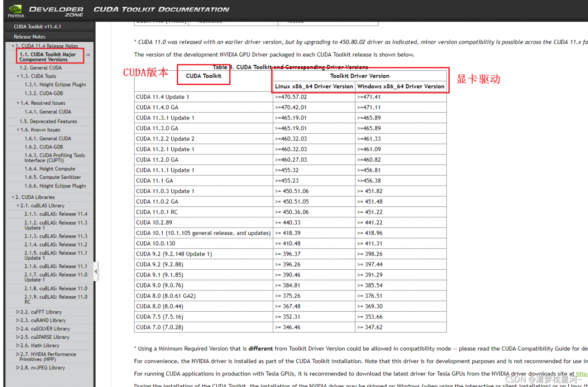The image size is (588, 387).
Task: Open 2.1.1. cuBLAS: Release 11.4
Action: click(x=56, y=214)
